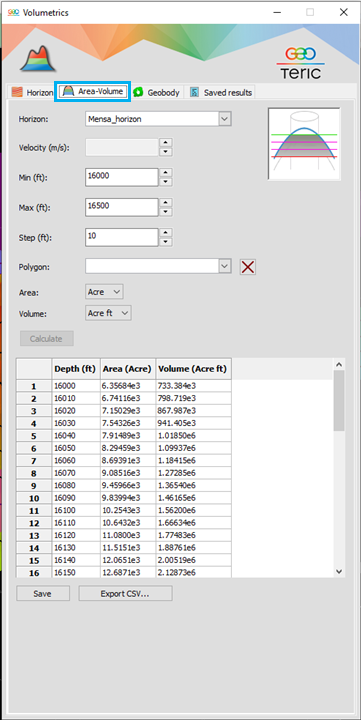Minimize the Volumetrics window
Screen dimensions: 361x720
point(277,12)
